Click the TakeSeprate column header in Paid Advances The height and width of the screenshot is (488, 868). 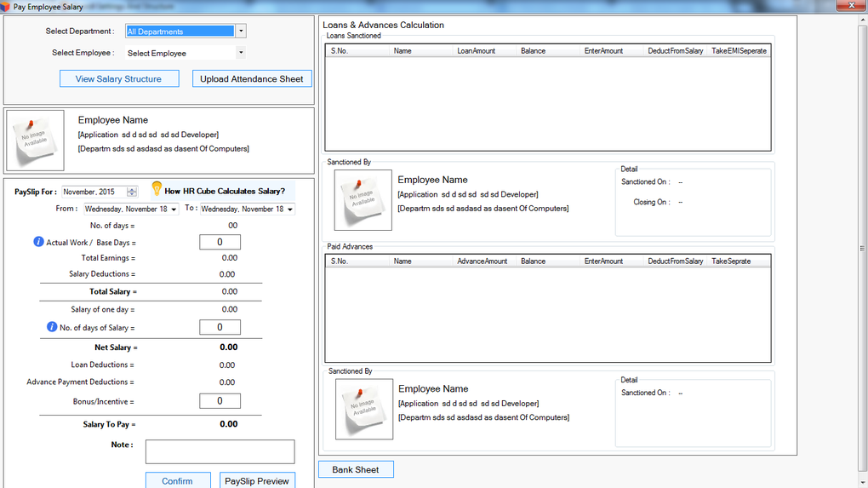[x=739, y=261]
